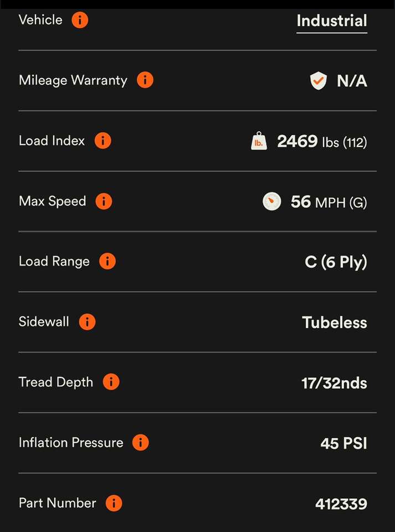
Task: Click the 45 PSI pressure value
Action: click(343, 443)
